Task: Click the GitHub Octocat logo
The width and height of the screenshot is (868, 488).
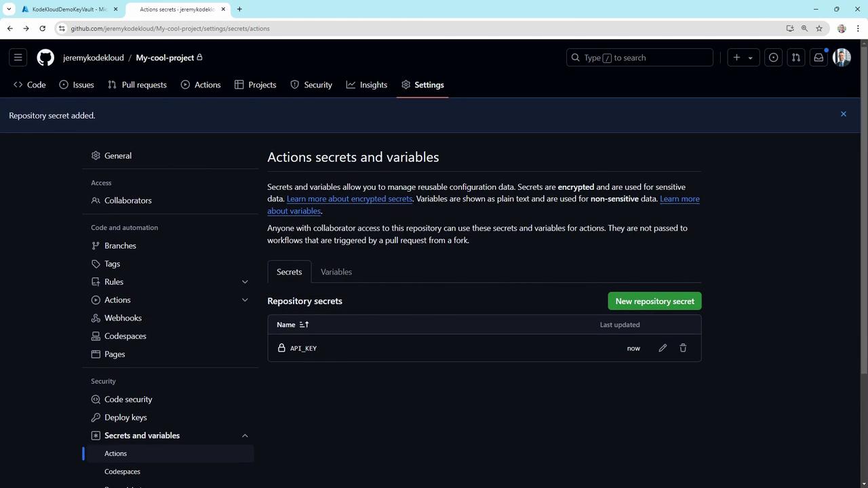Action: (x=45, y=58)
